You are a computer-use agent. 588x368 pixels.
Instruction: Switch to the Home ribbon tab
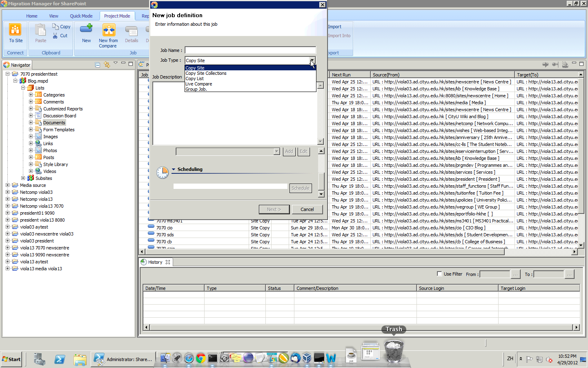(x=32, y=16)
